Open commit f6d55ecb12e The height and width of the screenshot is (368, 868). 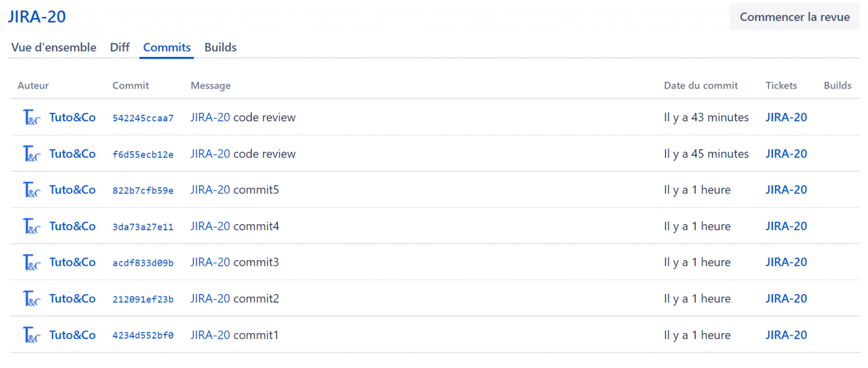[143, 154]
